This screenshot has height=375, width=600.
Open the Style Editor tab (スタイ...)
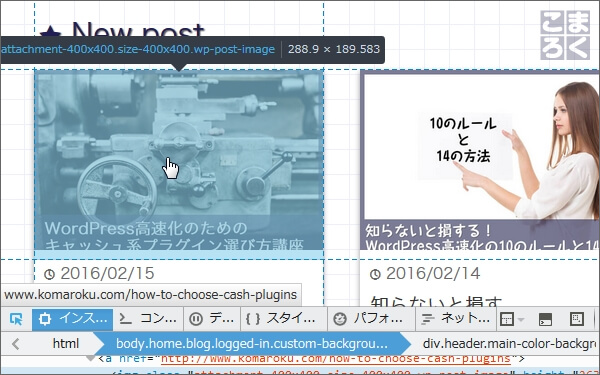(284, 319)
